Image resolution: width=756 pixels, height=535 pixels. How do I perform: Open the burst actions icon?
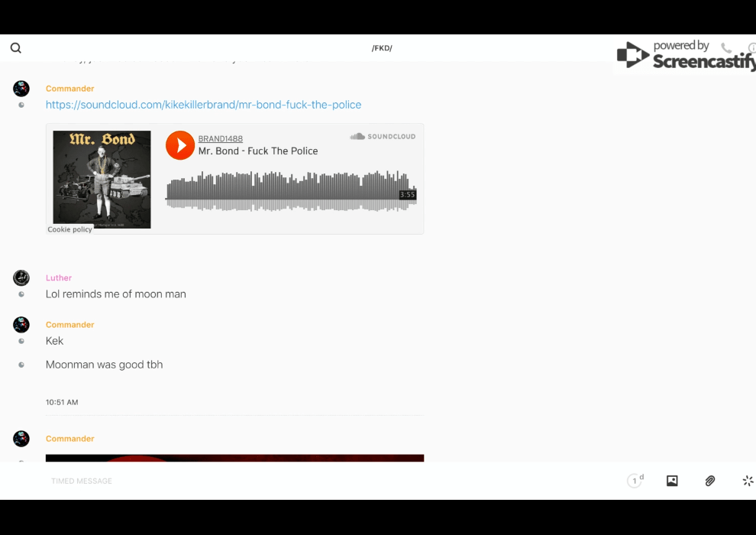(x=748, y=481)
